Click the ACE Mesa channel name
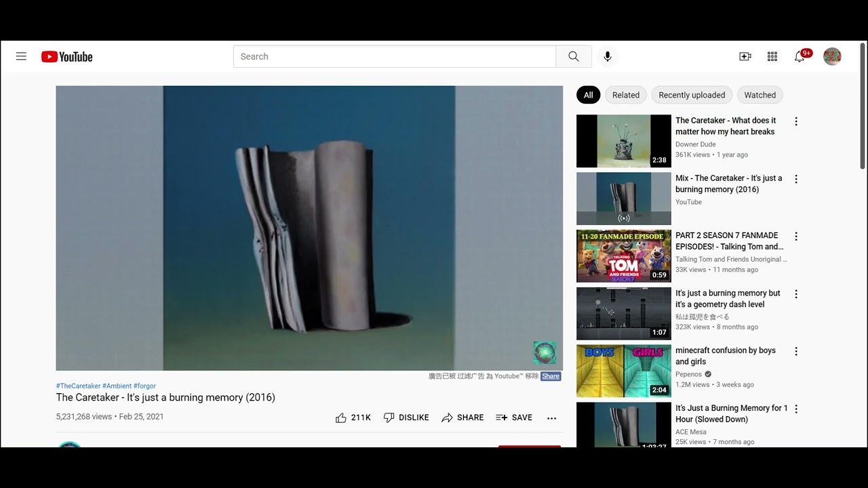This screenshot has width=868, height=488. [x=691, y=432]
